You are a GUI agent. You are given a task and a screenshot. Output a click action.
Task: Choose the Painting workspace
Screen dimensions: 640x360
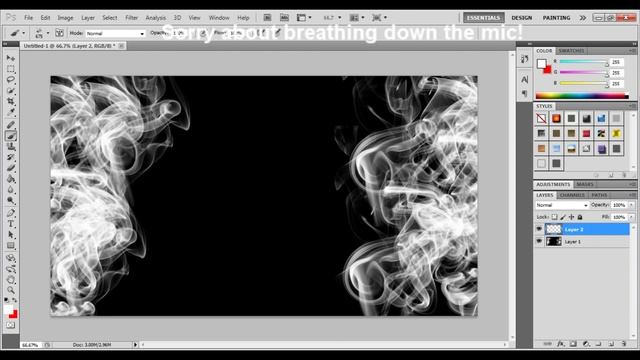(x=556, y=18)
